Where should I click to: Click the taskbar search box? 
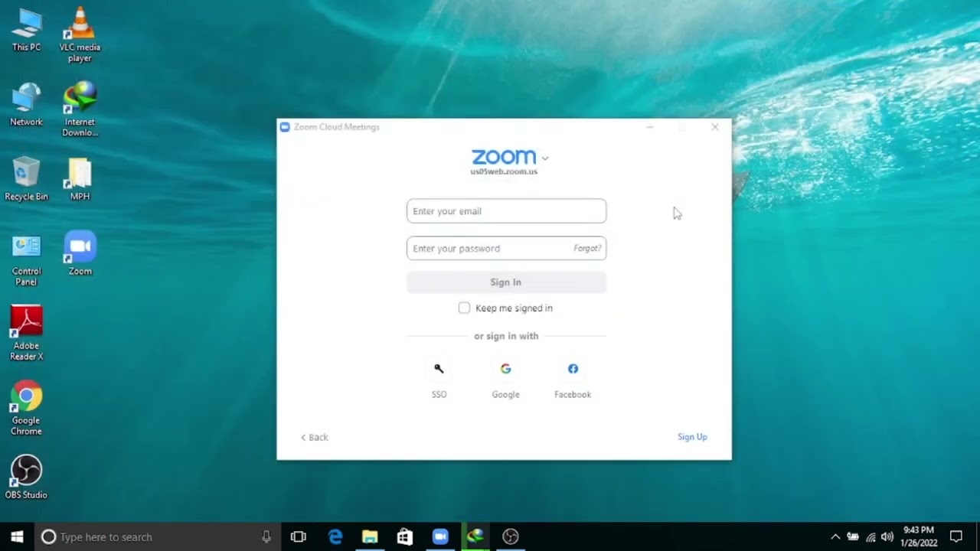[156, 536]
